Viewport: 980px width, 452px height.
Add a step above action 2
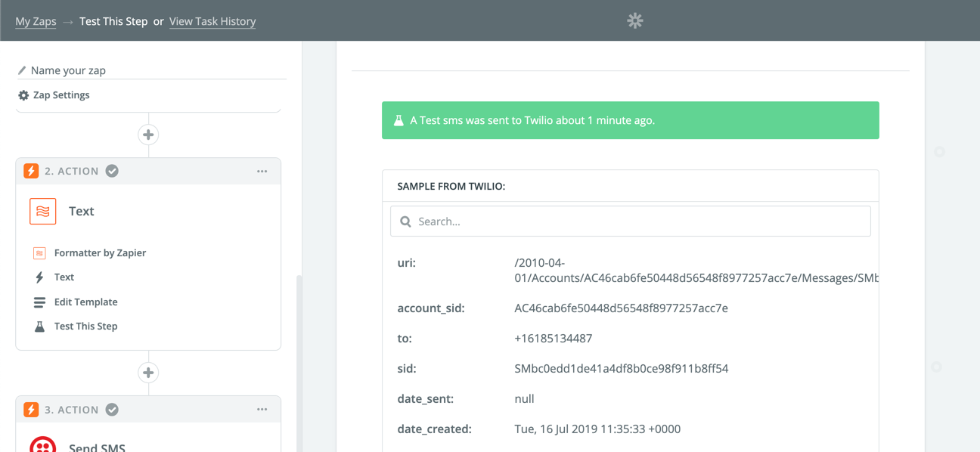coord(148,135)
